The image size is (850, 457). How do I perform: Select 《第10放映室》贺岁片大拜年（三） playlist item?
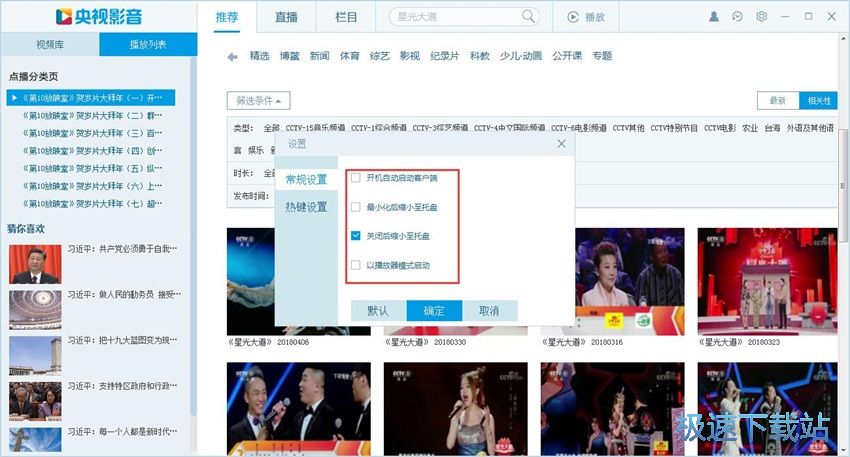[92, 133]
